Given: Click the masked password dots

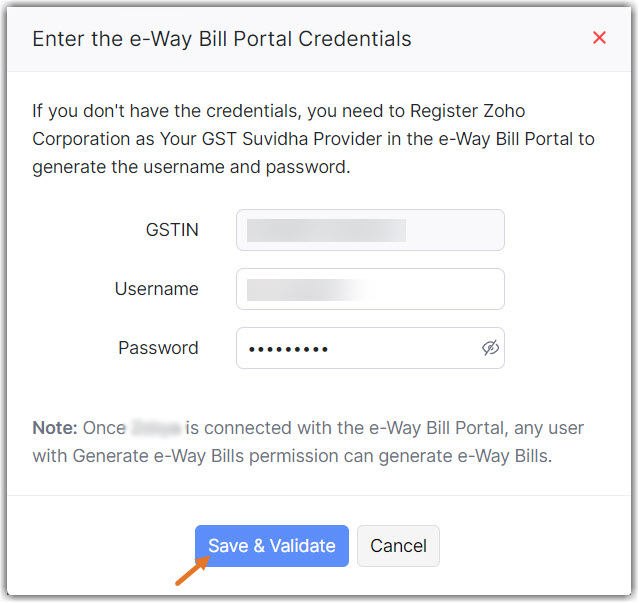Looking at the screenshot, I should [288, 349].
